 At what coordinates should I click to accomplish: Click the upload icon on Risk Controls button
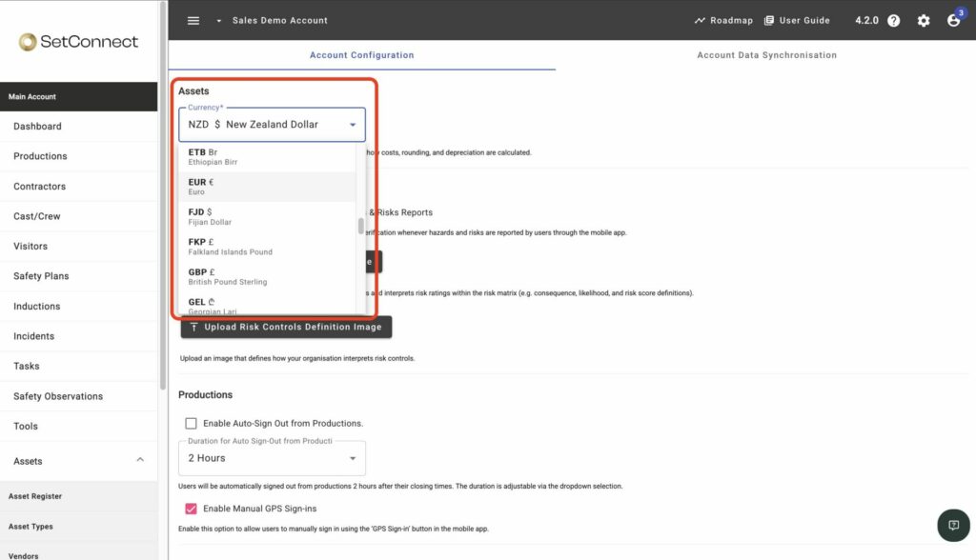click(193, 328)
